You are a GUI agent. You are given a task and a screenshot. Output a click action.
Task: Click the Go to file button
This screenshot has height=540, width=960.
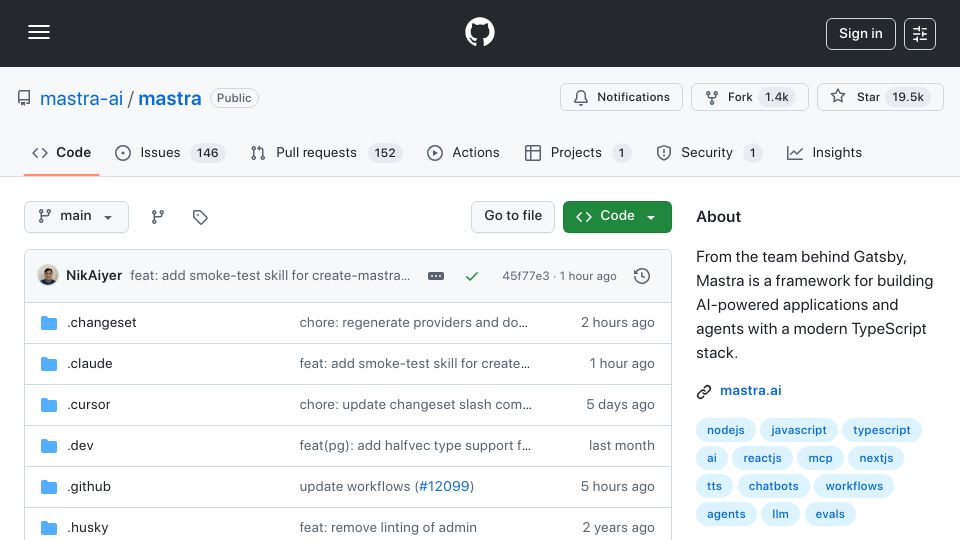[x=513, y=217]
